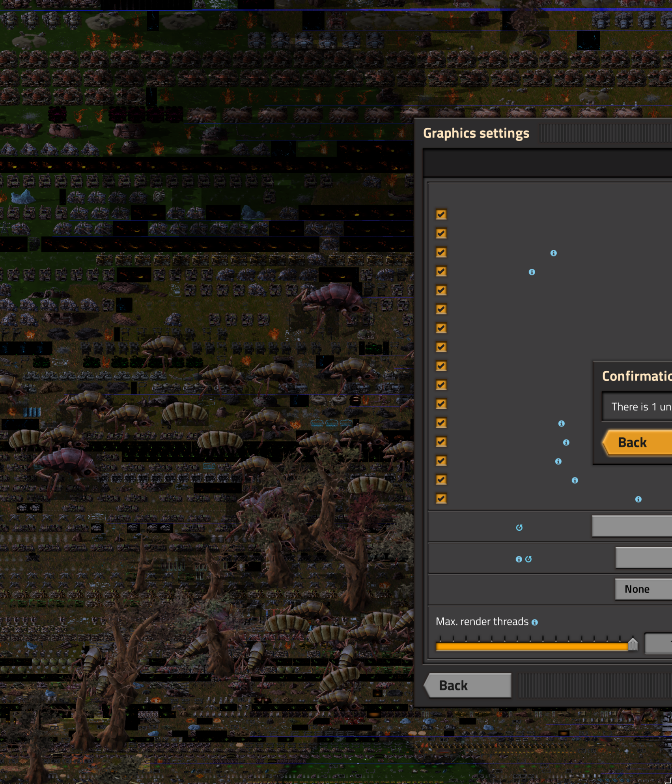This screenshot has width=672, height=784.
Task: Click the info icon left of the reset icon
Action: pos(519,559)
